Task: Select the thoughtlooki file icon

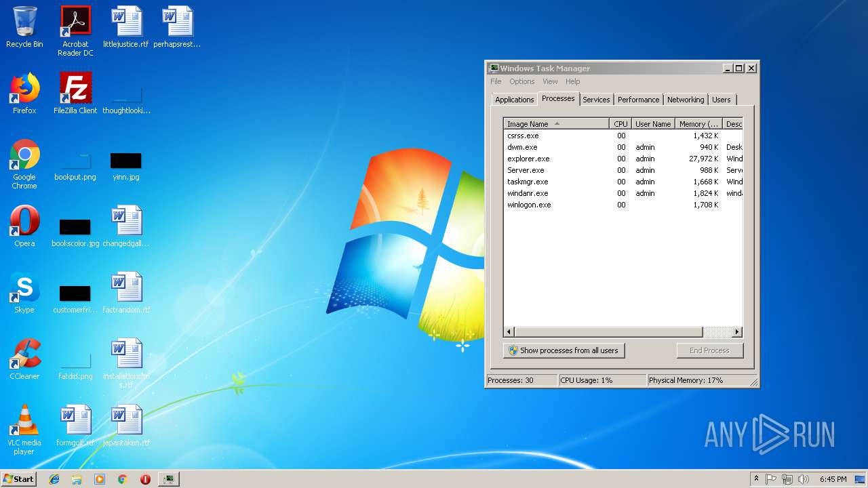Action: [126, 94]
